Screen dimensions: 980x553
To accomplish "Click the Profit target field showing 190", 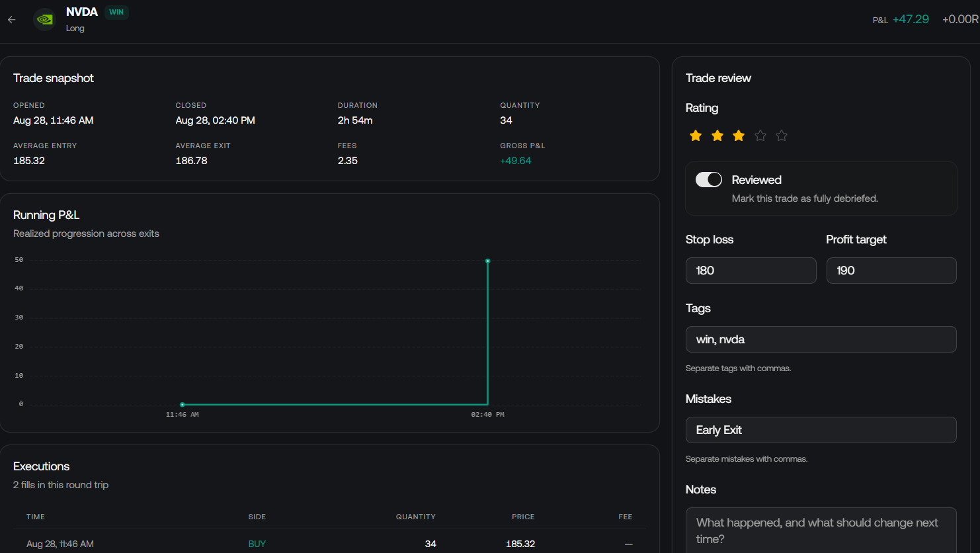I will coord(891,271).
